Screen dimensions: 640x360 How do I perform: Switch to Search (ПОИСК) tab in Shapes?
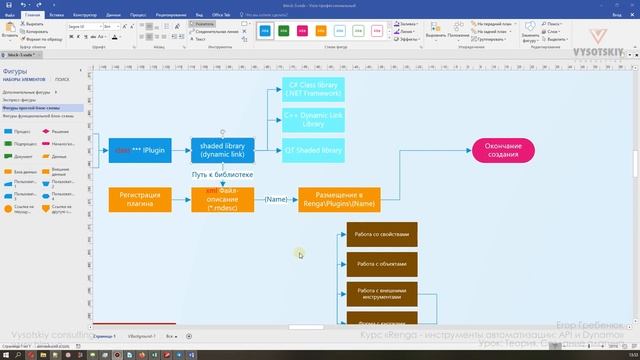click(62, 80)
